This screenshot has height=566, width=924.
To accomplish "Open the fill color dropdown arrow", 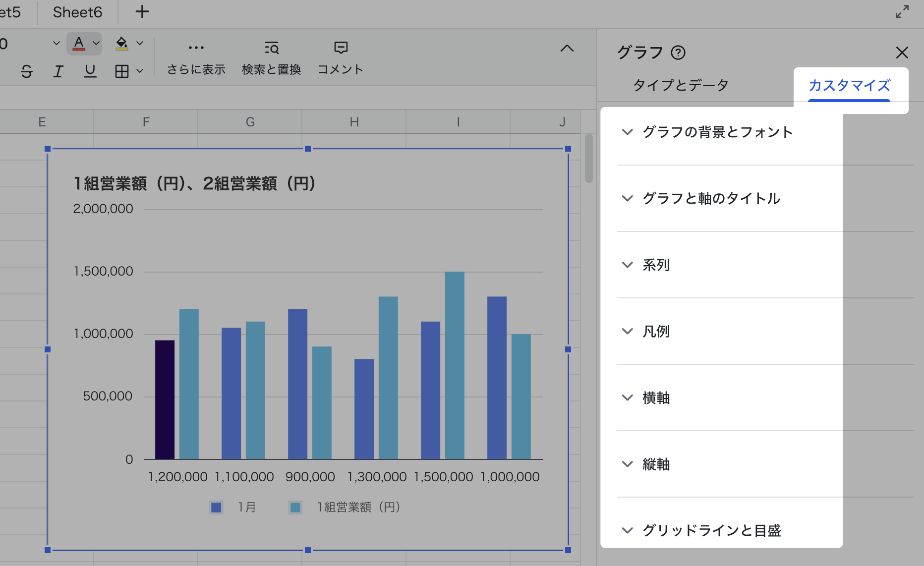I will [x=140, y=44].
